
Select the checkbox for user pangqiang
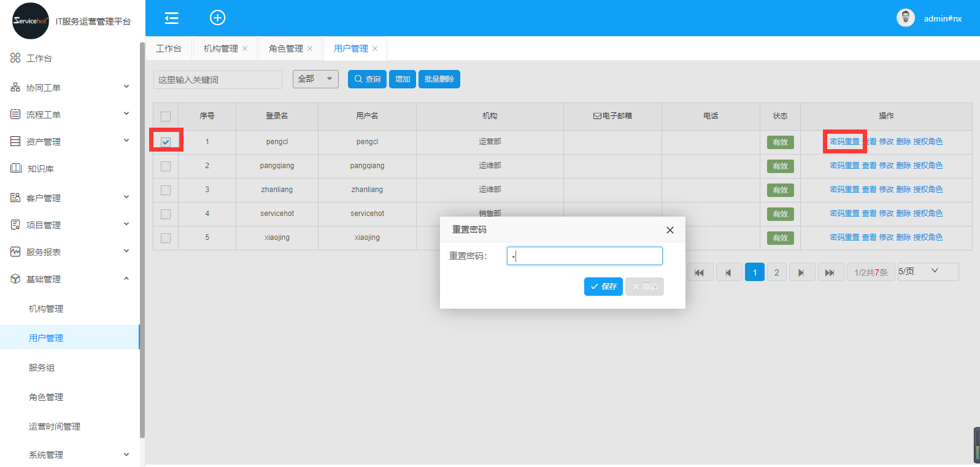coord(166,166)
